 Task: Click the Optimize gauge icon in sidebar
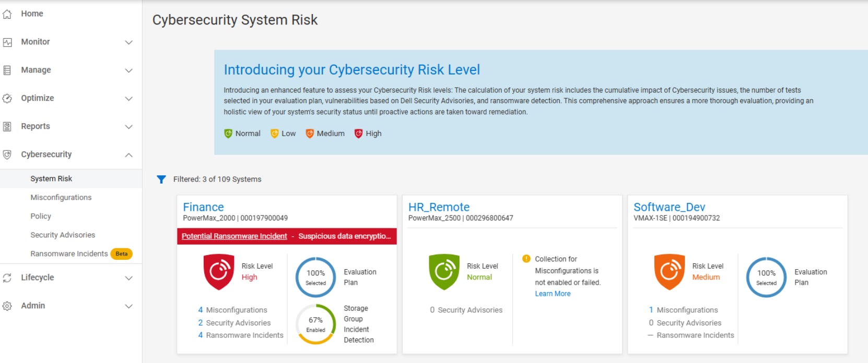(7, 99)
